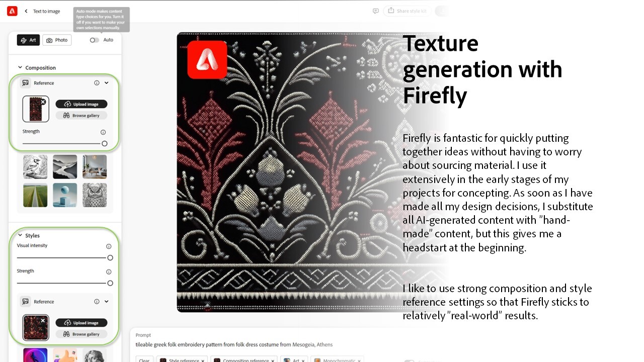Remove the Art tag
This screenshot has width=644, height=362.
tap(303, 360)
